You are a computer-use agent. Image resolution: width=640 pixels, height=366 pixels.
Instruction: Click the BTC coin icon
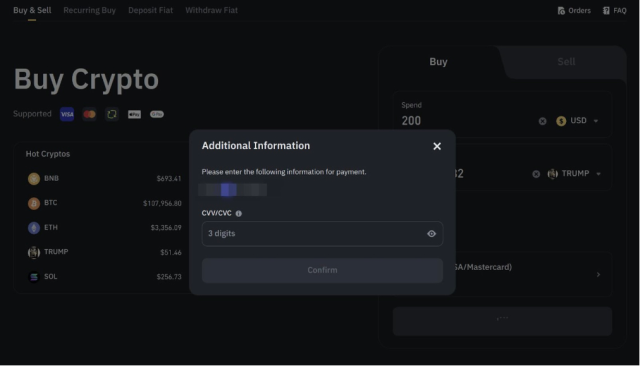[33, 203]
